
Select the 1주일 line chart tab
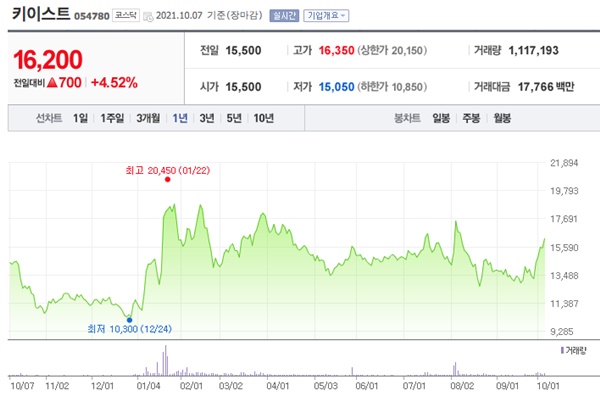[x=112, y=118]
